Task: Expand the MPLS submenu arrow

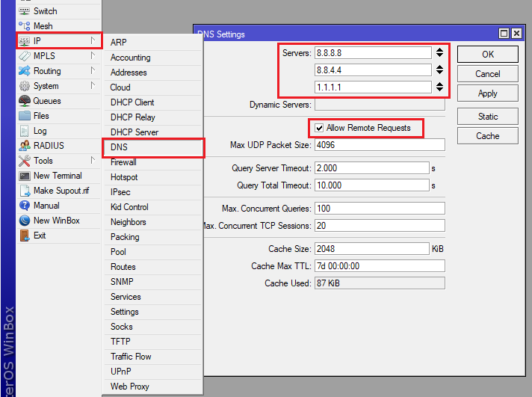Action: click(93, 55)
